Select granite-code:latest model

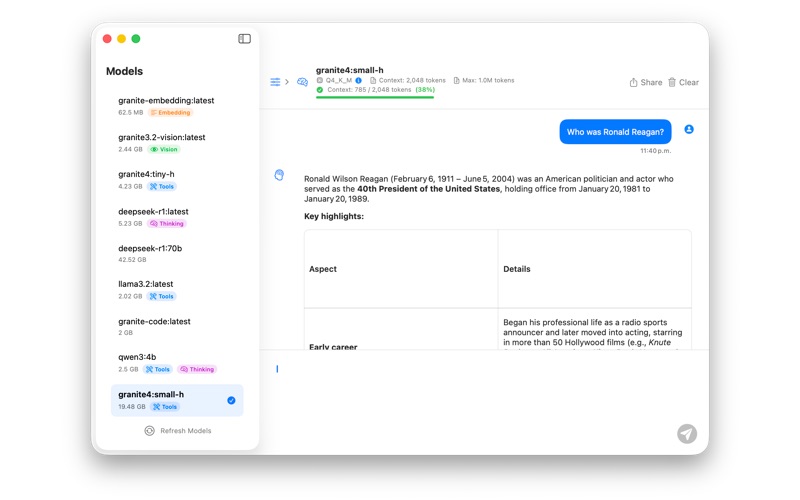coord(177,327)
